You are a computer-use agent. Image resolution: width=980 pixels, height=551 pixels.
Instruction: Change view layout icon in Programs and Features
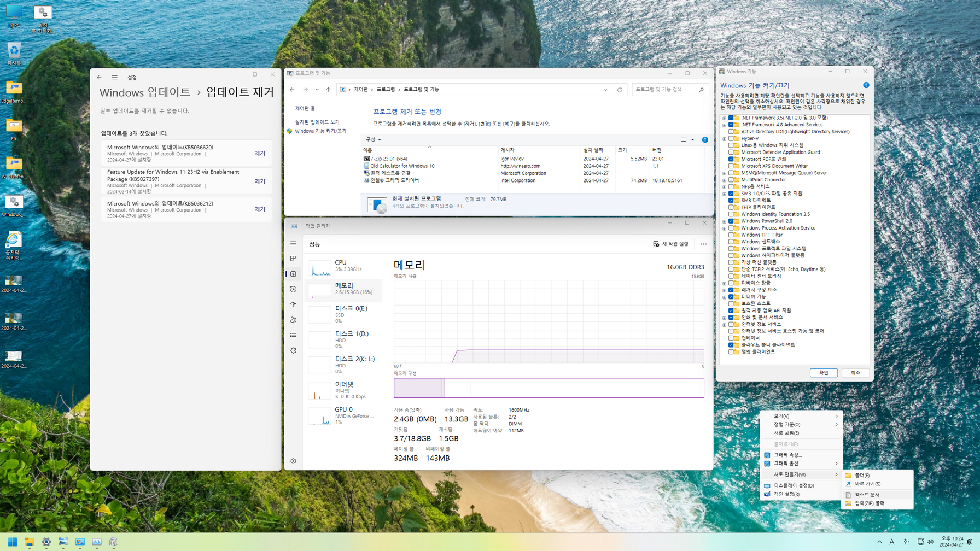684,140
